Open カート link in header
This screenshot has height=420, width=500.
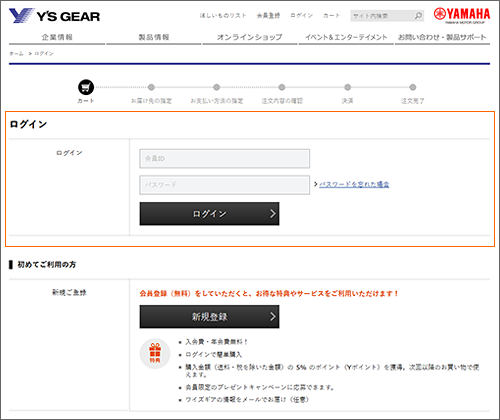(331, 16)
